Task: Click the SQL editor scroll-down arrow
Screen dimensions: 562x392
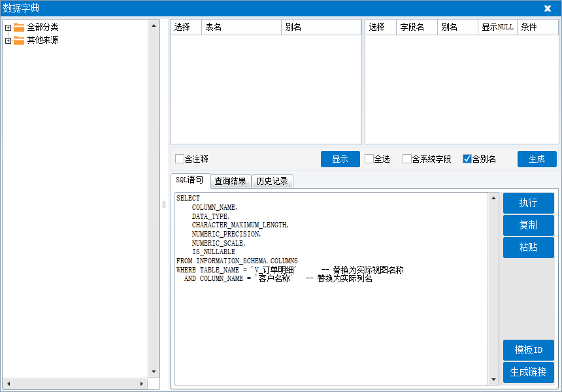Action: (493, 380)
